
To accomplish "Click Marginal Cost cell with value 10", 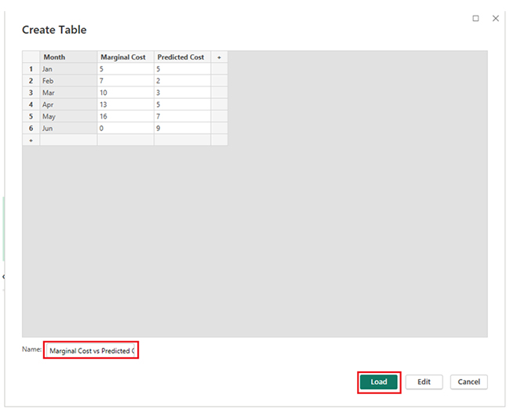I will [x=125, y=93].
